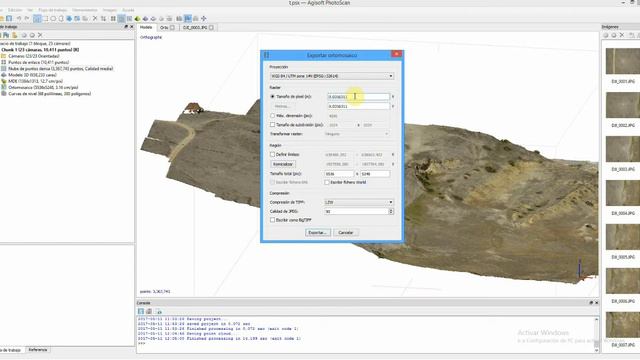
Task: Select the MDE tree item
Action: 35,81
